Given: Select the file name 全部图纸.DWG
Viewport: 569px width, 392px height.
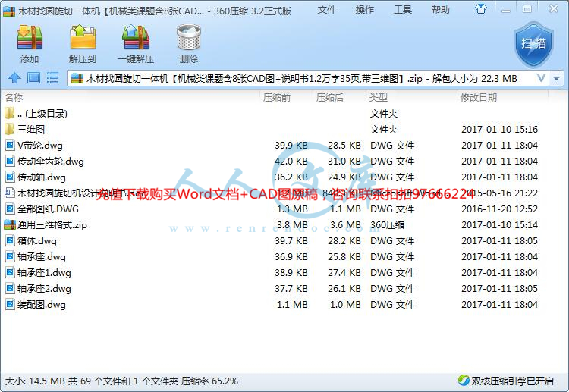Looking at the screenshot, I should point(48,209).
